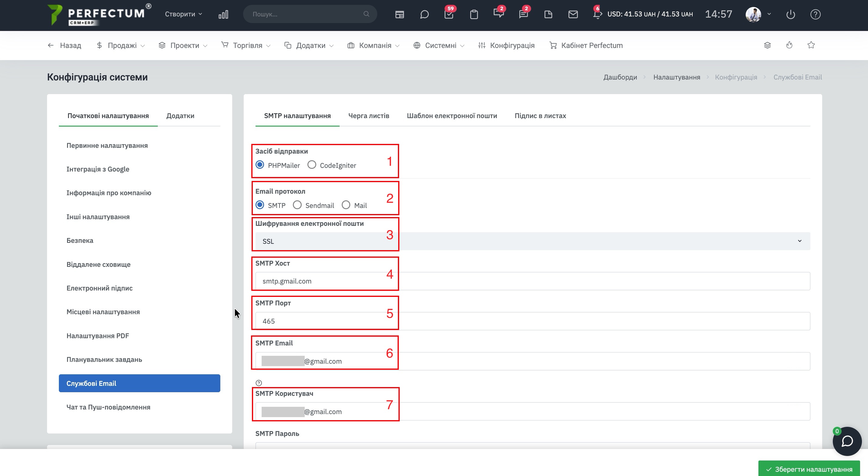Open the statistics bar chart icon

point(223,14)
